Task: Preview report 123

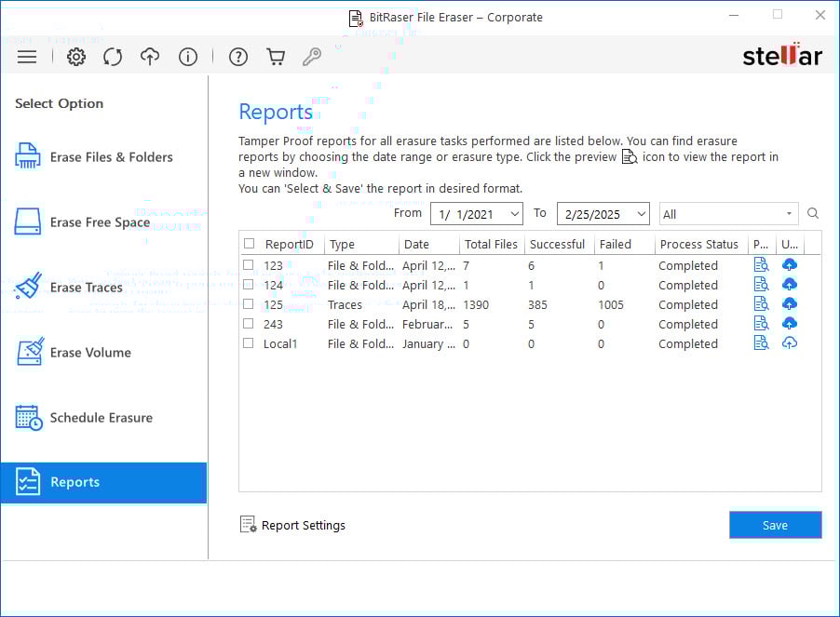Action: [x=761, y=264]
